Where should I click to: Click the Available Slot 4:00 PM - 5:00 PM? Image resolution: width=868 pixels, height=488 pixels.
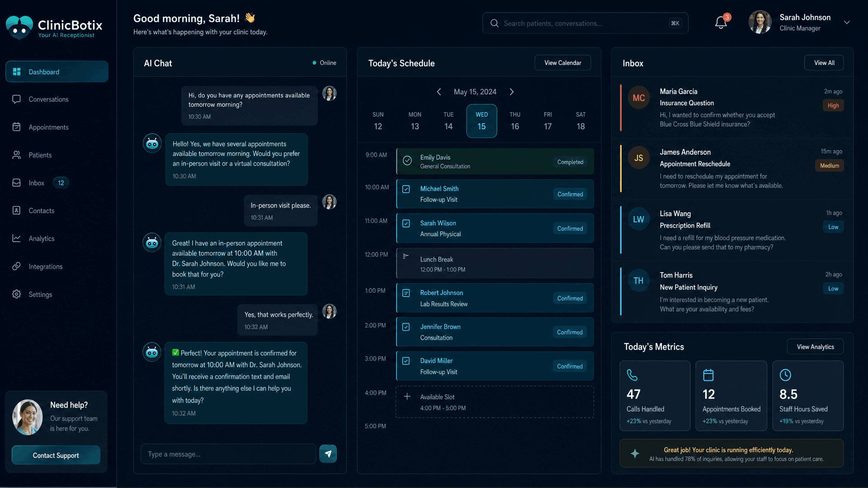(495, 402)
